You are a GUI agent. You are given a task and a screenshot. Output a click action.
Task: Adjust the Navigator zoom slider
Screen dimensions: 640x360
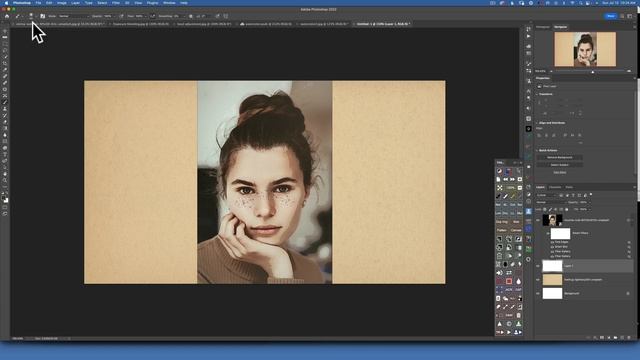tap(593, 71)
